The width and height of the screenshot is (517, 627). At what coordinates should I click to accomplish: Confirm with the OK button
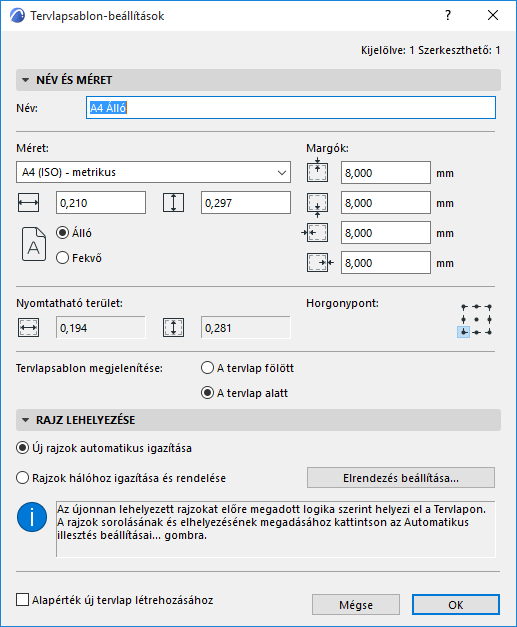(456, 605)
